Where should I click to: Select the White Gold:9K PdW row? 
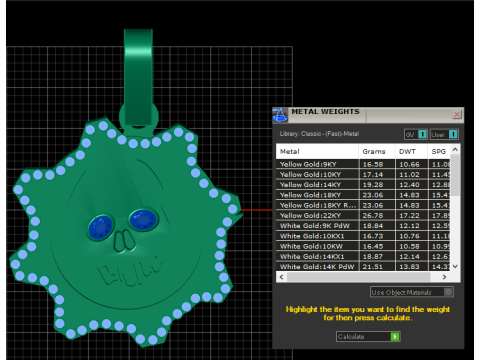[x=363, y=226]
